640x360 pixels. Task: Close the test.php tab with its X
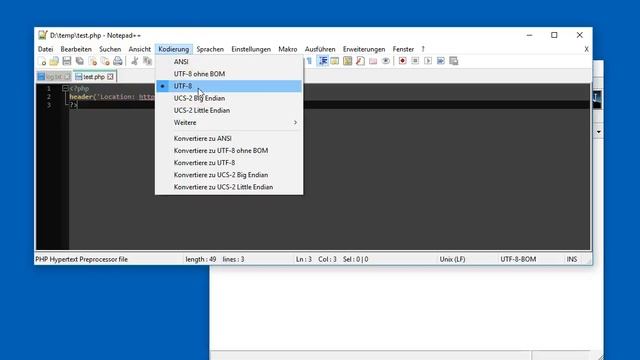coord(110,77)
